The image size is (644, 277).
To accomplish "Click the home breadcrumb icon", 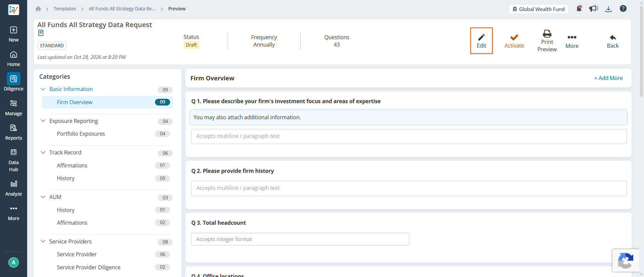I will click(38, 9).
